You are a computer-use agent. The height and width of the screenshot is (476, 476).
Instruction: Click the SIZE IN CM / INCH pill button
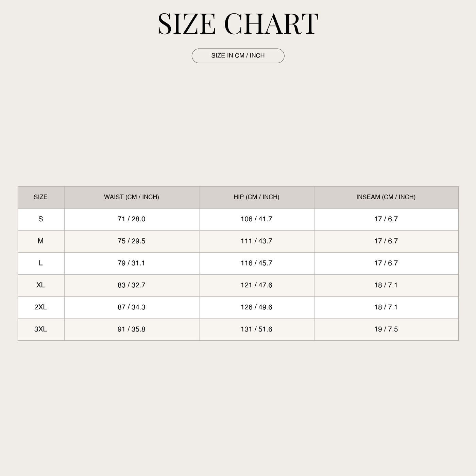tap(238, 56)
